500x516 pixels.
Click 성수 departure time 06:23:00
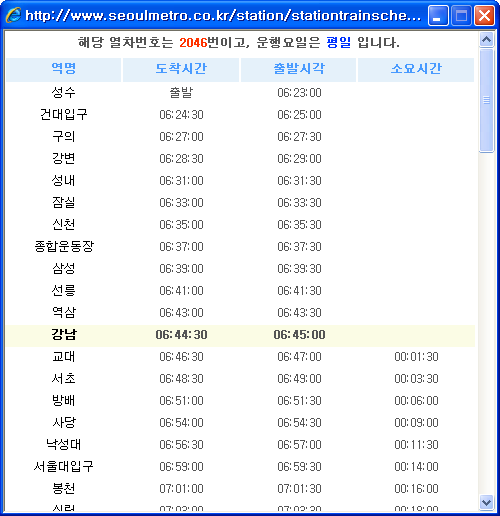point(299,93)
